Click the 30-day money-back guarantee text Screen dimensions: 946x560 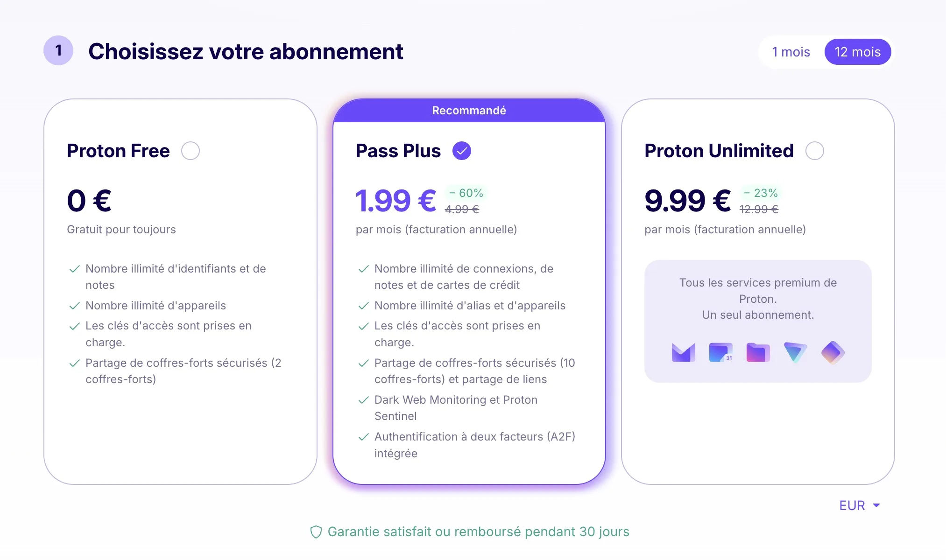pos(478,532)
